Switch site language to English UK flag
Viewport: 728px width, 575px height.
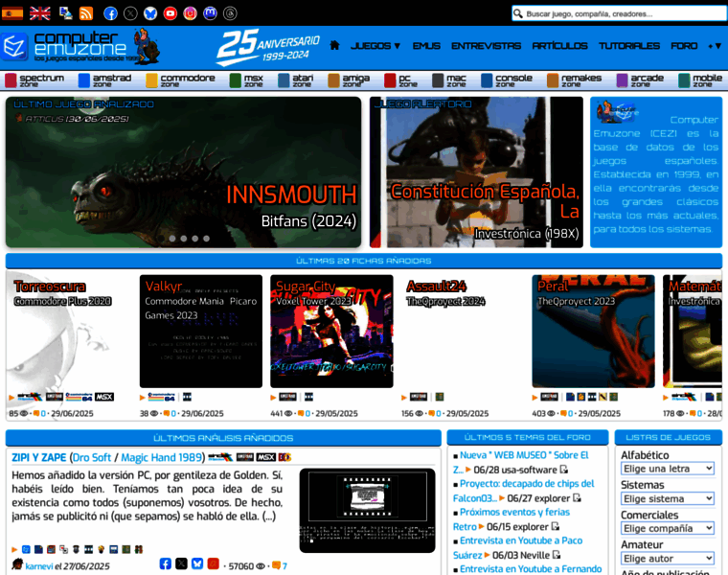pyautogui.click(x=40, y=13)
